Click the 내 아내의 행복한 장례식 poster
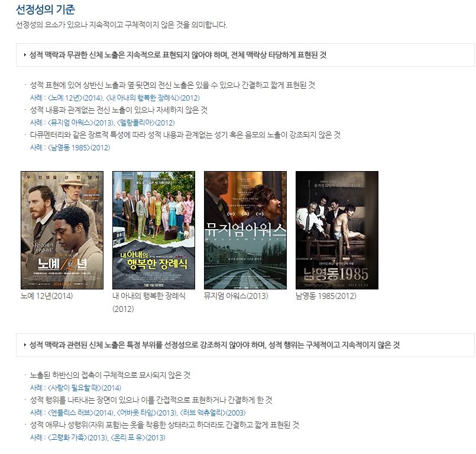This screenshot has height=454, width=476. 154,230
